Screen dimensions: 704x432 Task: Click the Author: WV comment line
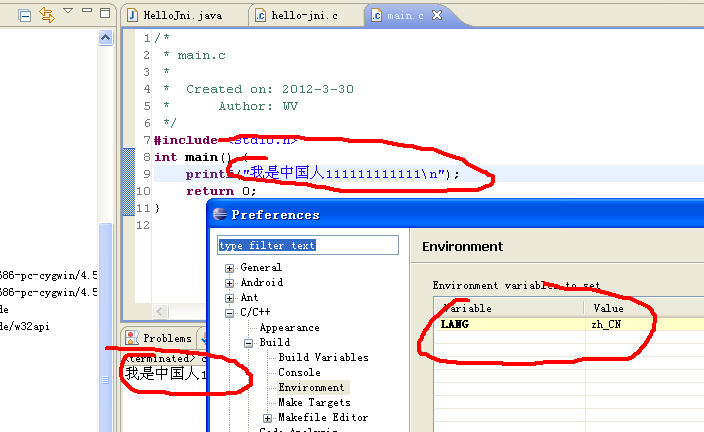258,106
